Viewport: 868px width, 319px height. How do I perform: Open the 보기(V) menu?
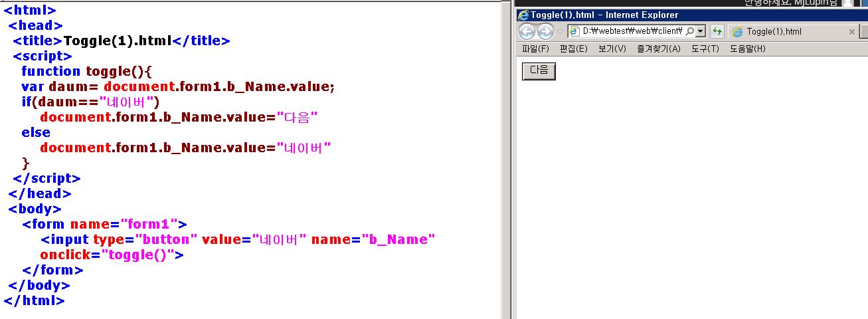click(612, 49)
